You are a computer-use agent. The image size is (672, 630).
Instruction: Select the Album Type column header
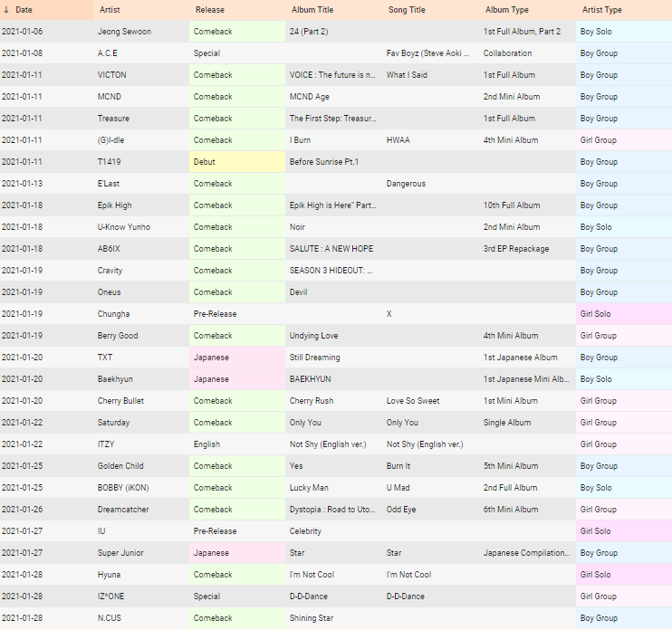pyautogui.click(x=528, y=10)
